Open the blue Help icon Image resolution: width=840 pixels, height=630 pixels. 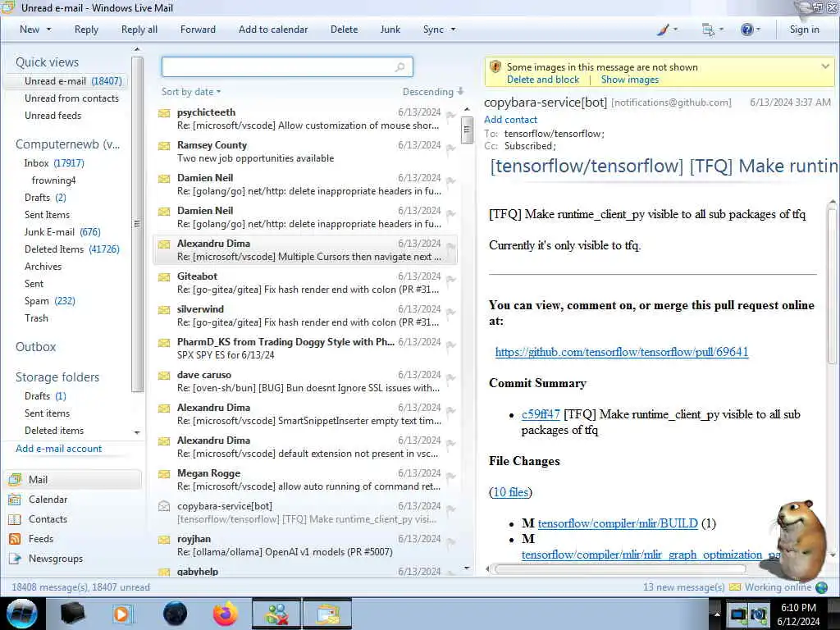point(746,30)
